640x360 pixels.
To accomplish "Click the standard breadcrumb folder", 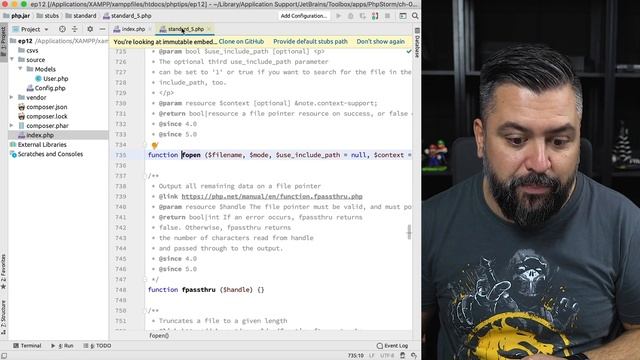I will click(81, 16).
